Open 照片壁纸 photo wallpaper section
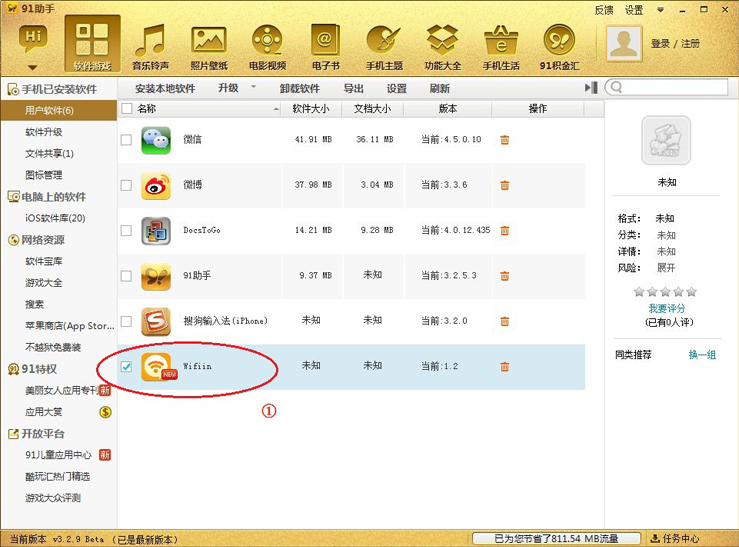The image size is (739, 547). tap(209, 47)
